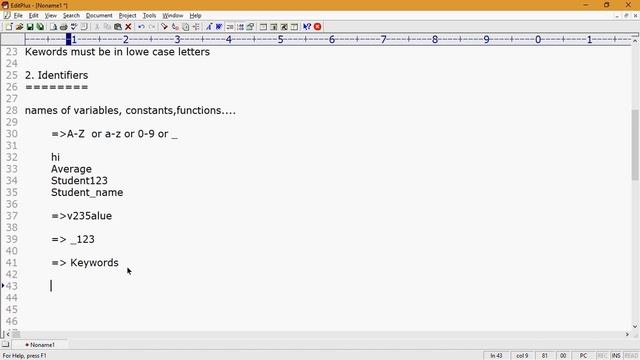The width and height of the screenshot is (640, 360).
Task: Open the Search menu
Action: pyautogui.click(x=71, y=16)
